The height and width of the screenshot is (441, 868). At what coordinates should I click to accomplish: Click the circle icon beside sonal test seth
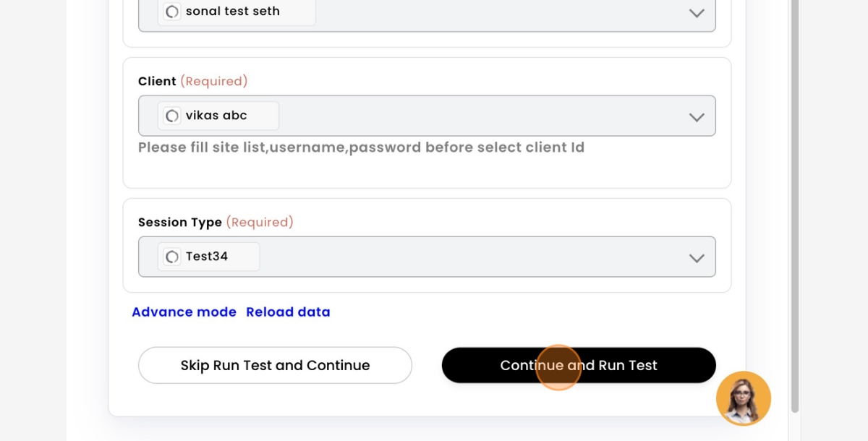point(172,12)
